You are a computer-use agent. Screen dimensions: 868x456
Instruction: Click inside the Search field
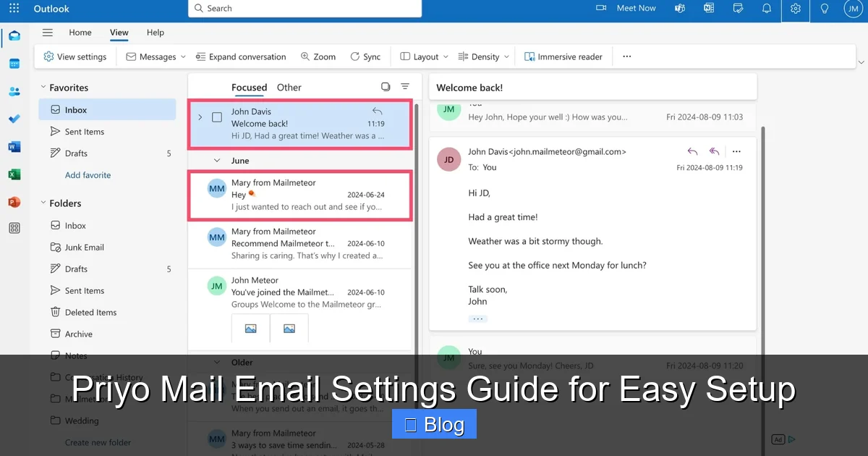304,8
